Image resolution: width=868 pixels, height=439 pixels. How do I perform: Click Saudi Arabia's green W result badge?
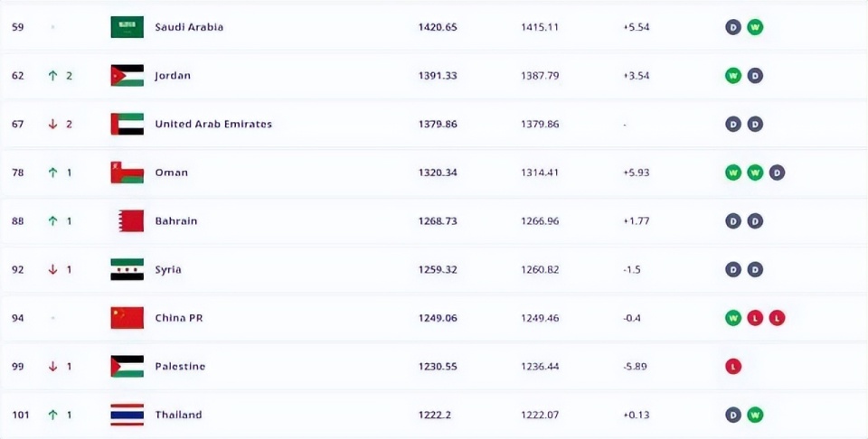pos(755,27)
